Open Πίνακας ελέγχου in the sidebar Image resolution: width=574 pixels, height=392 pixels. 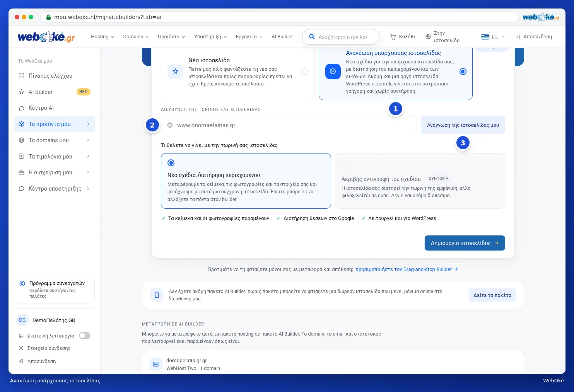click(x=54, y=76)
